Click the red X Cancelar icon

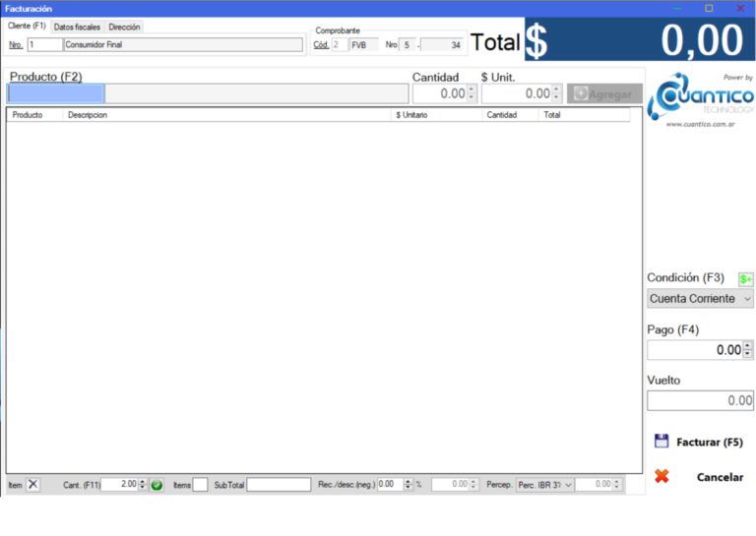click(661, 476)
